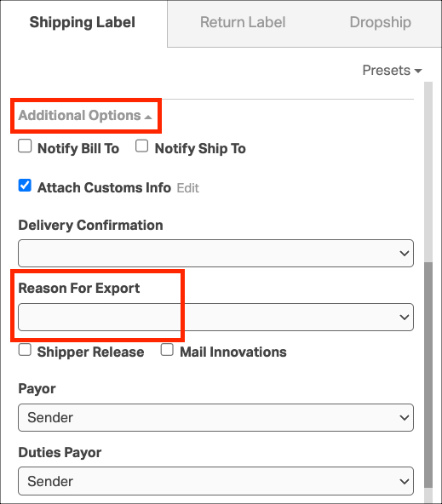Tick the Shipper Release checkbox

[x=25, y=350]
